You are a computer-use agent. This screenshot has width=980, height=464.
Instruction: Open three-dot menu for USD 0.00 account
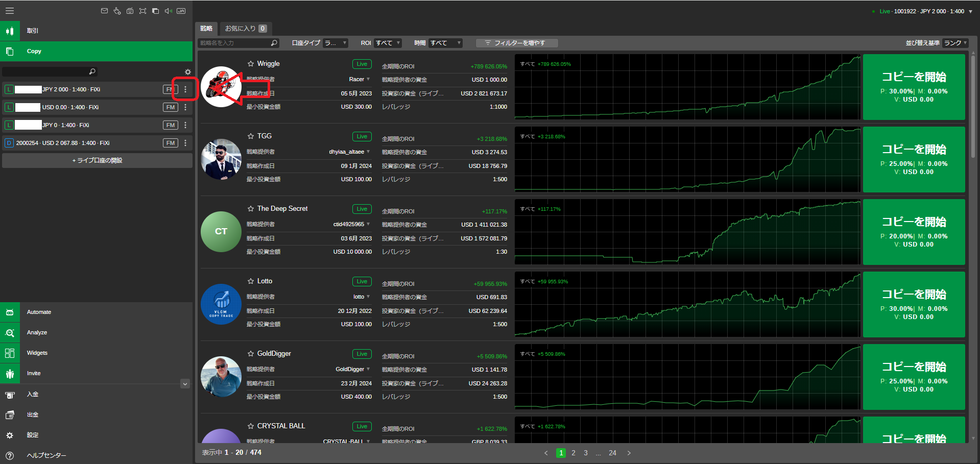pyautogui.click(x=185, y=107)
